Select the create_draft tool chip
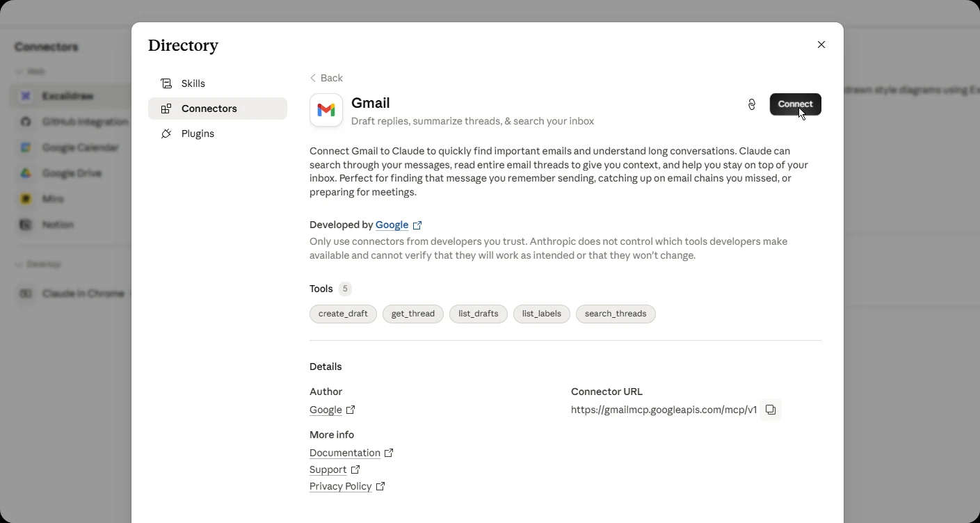Screen dimensions: 980x523 [x=343, y=314]
